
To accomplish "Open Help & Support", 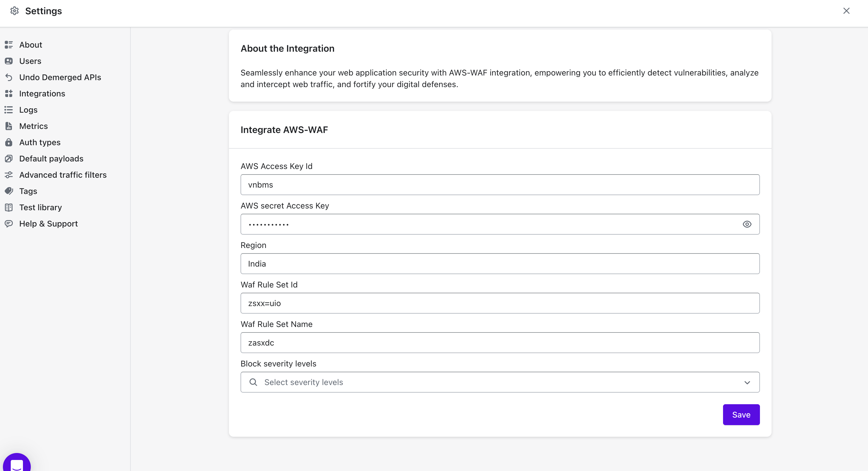I will point(49,224).
